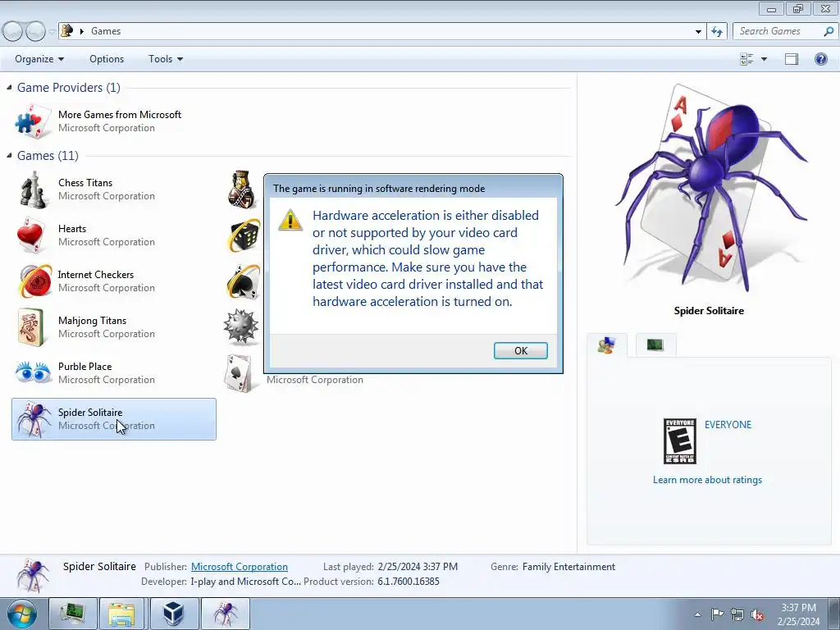Click the Games icon in address bar

tap(66, 30)
